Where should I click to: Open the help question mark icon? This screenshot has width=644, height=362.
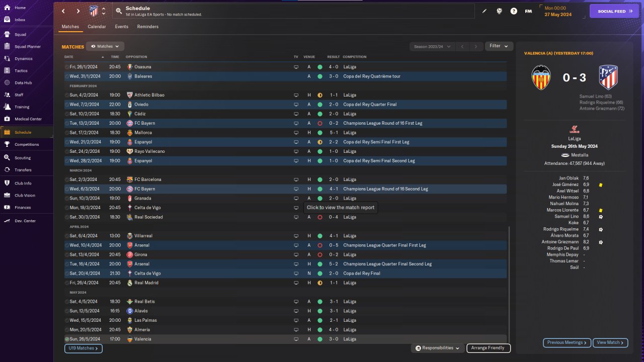(x=514, y=11)
